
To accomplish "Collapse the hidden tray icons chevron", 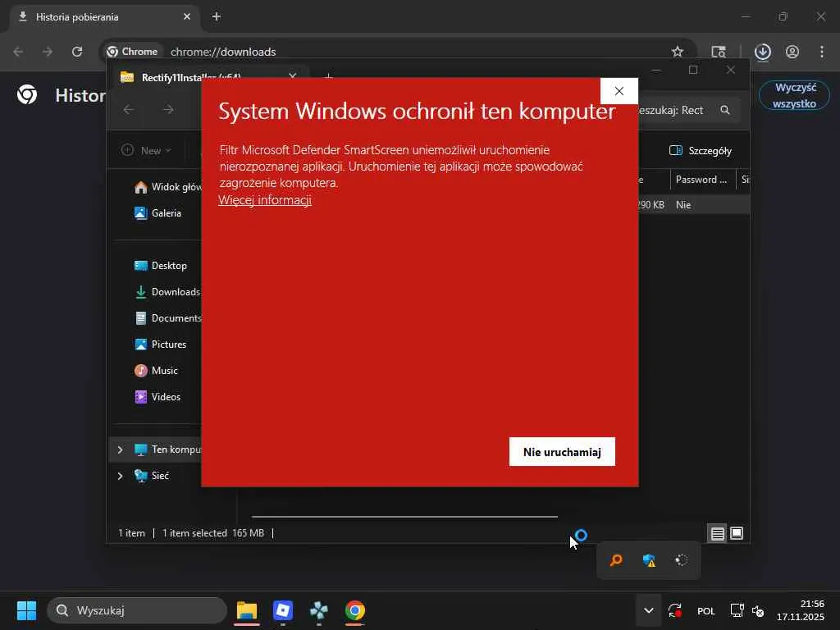I will pyautogui.click(x=649, y=610).
